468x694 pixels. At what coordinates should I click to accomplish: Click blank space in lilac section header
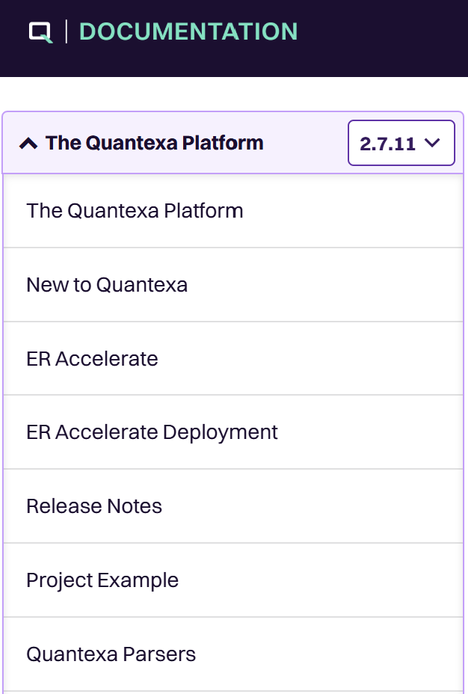pos(306,143)
